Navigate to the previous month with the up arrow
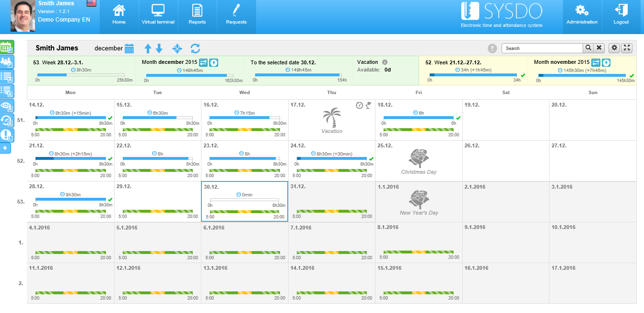This screenshot has height=313, width=644. point(148,48)
